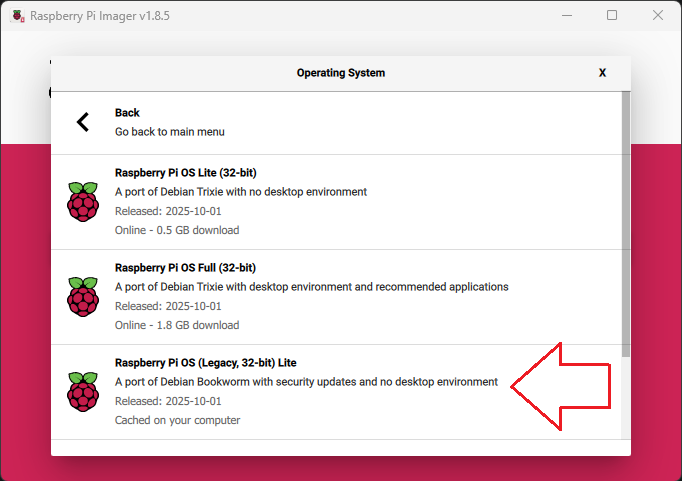The height and width of the screenshot is (481, 682).
Task: Maximize the Raspberry Pi Imager window
Action: [x=612, y=15]
